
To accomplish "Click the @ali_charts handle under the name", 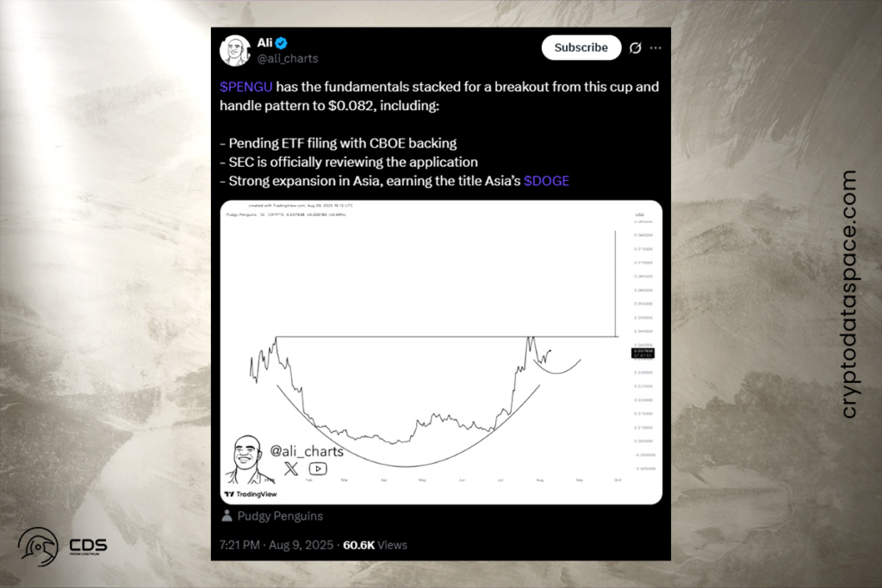I will click(x=287, y=59).
